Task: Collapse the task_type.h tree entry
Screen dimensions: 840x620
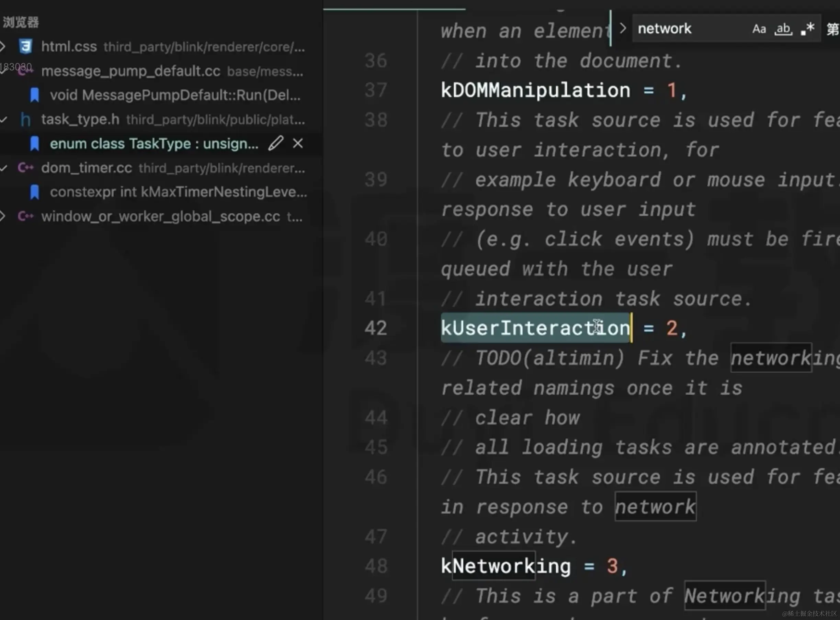Action: pos(3,119)
